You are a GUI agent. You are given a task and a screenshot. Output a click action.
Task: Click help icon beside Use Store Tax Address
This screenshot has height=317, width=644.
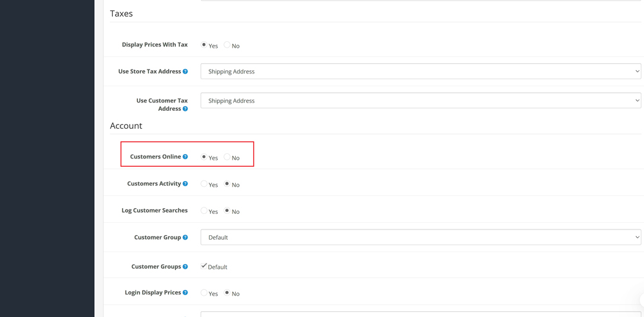click(185, 72)
